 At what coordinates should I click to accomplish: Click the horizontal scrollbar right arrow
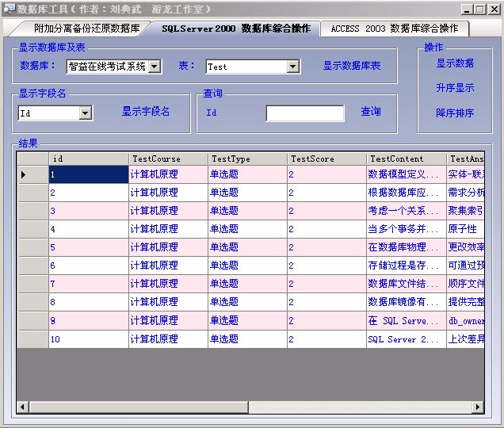coord(478,407)
